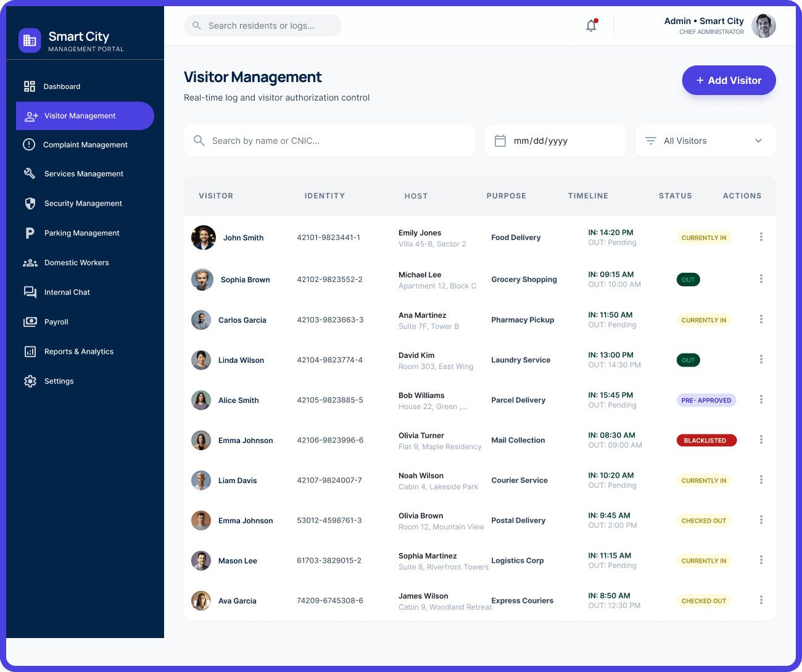Click the admin profile avatar
Viewport: 802px width, 672px height.
point(764,26)
